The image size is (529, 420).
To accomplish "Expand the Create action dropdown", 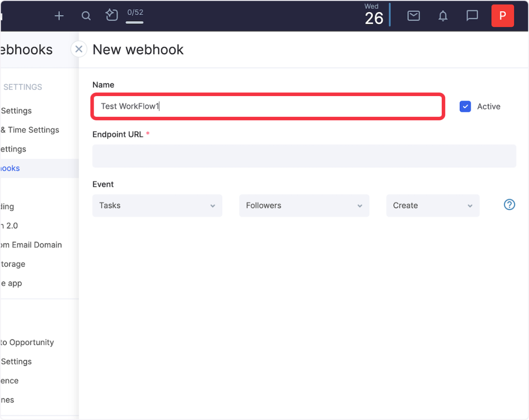I will click(x=432, y=206).
